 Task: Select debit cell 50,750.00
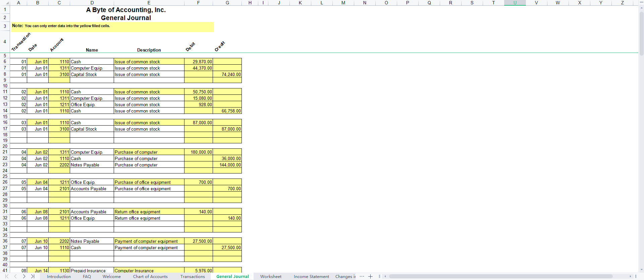pos(198,92)
